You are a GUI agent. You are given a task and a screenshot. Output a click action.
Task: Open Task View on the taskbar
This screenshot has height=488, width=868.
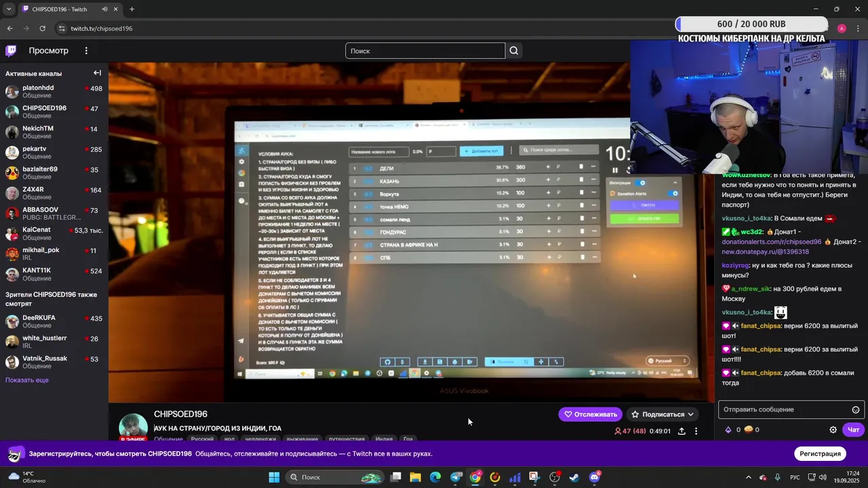[x=396, y=477]
